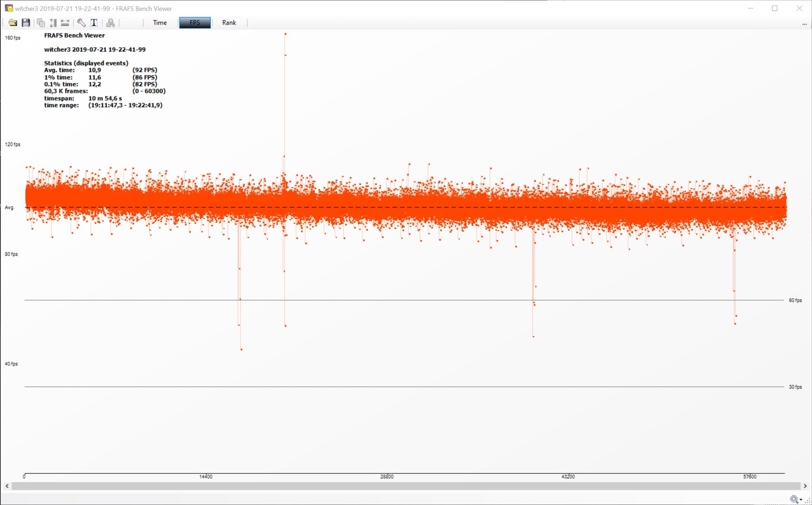Click the horizontal scale ruler icon
The width and height of the screenshot is (812, 505).
tap(65, 23)
